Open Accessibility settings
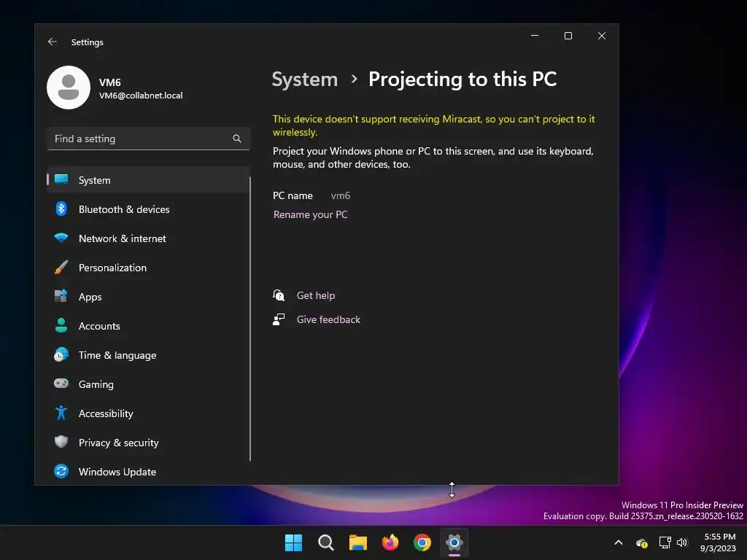The width and height of the screenshot is (747, 560). [148, 413]
